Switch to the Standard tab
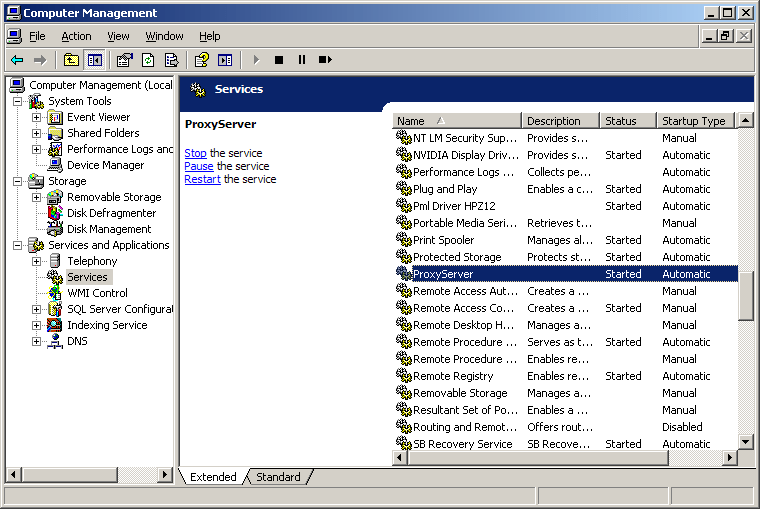The height and width of the screenshot is (509, 760). (x=278, y=477)
